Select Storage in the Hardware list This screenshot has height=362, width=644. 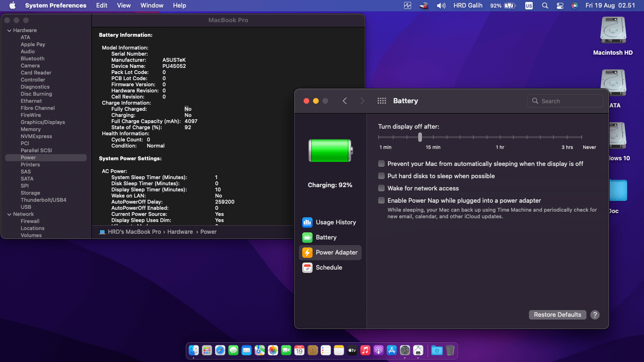[30, 193]
